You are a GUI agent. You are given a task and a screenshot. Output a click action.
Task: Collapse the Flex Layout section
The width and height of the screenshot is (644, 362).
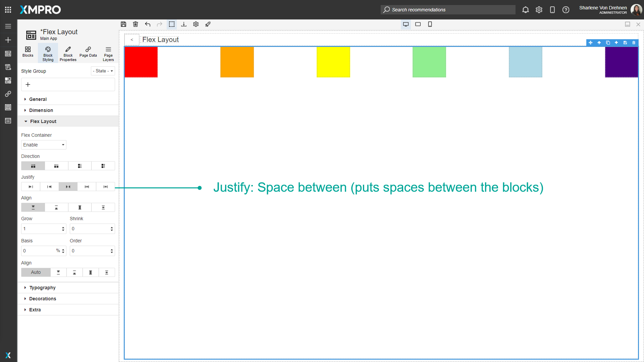pos(43,121)
